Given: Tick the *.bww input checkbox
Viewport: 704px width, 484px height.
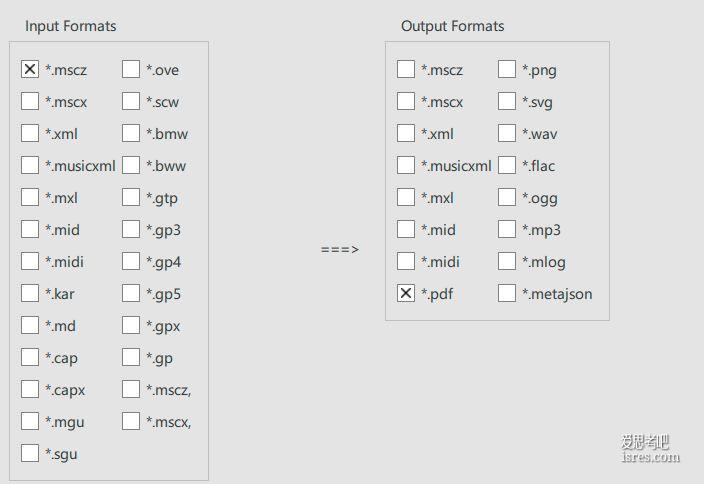Looking at the screenshot, I should tap(131, 165).
